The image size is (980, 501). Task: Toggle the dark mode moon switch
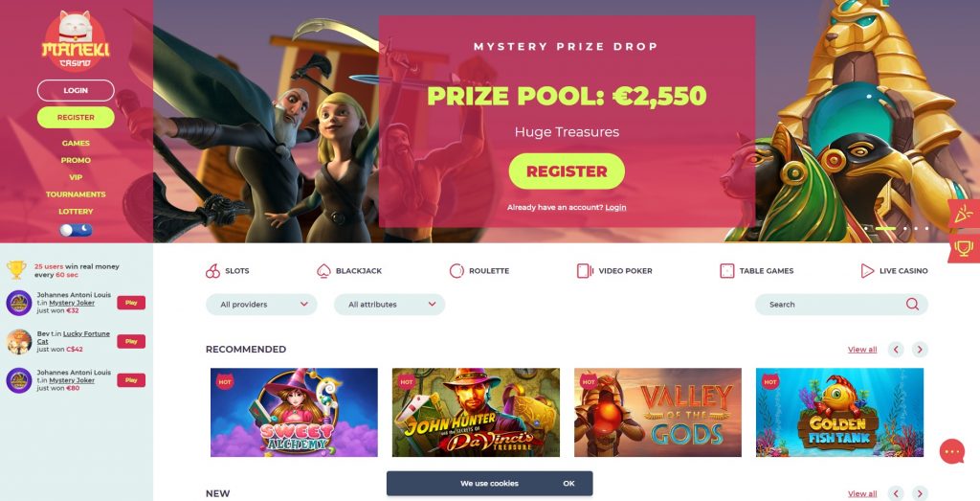point(76,230)
